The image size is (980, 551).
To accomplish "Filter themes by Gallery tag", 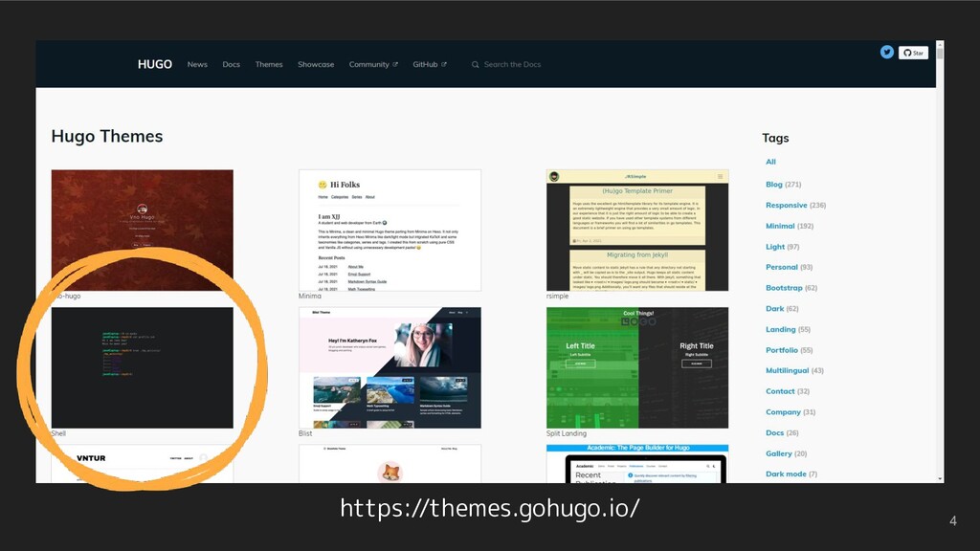I will point(787,453).
